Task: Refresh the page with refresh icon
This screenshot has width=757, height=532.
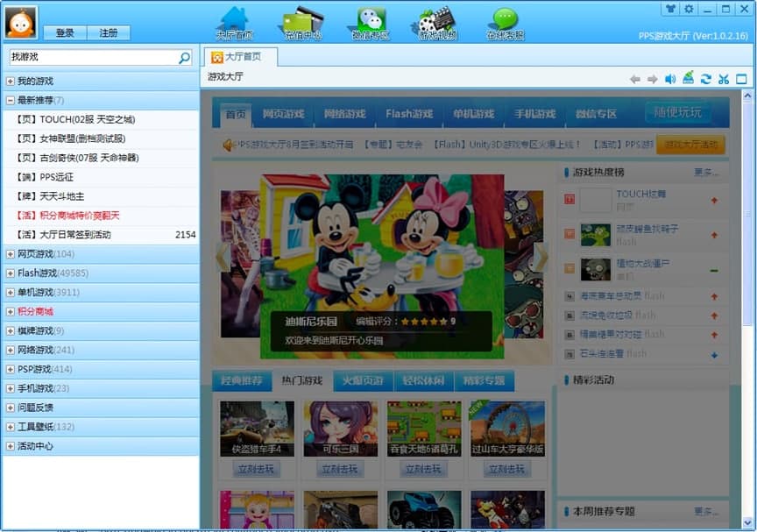Action: pos(706,79)
